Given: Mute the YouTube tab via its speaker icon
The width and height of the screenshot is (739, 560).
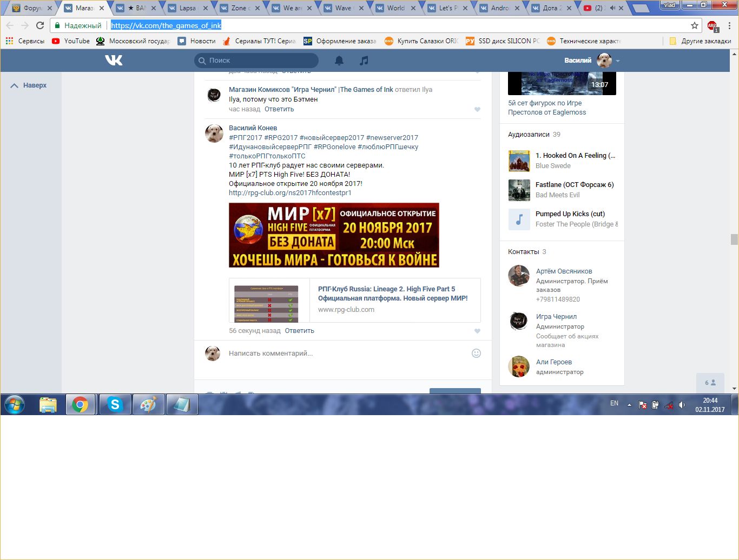Looking at the screenshot, I should 612,8.
